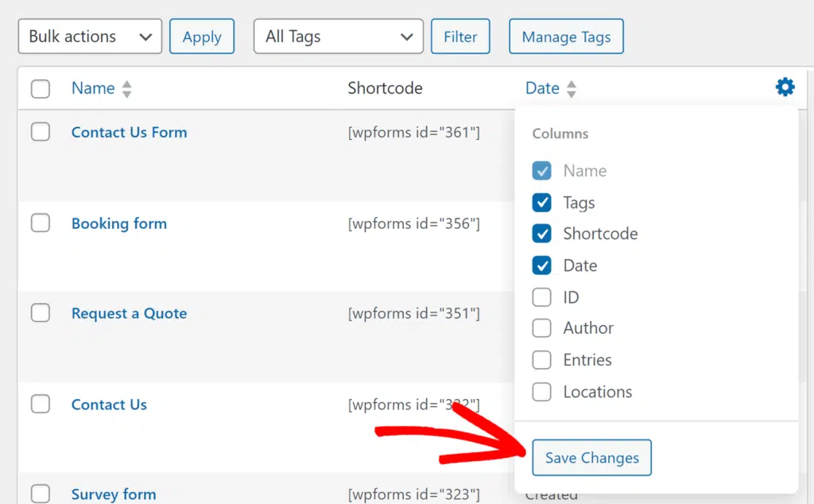814x504 pixels.
Task: Click the Filter button
Action: click(x=460, y=37)
